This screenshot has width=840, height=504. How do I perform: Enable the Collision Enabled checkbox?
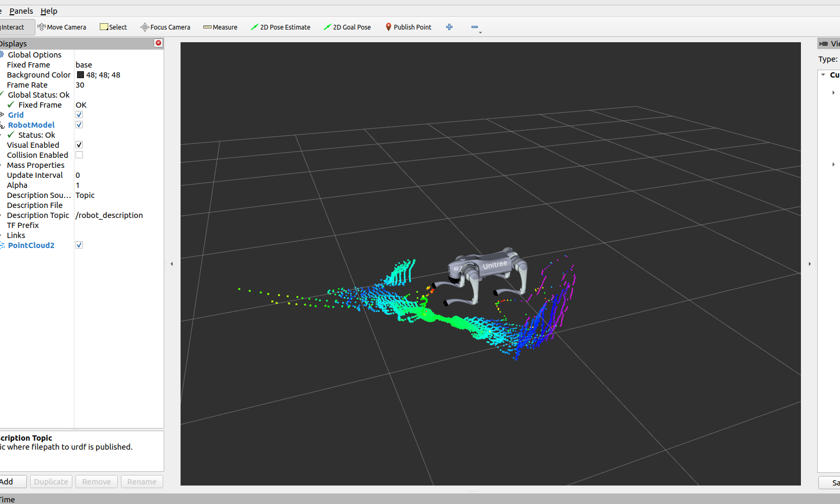[79, 155]
